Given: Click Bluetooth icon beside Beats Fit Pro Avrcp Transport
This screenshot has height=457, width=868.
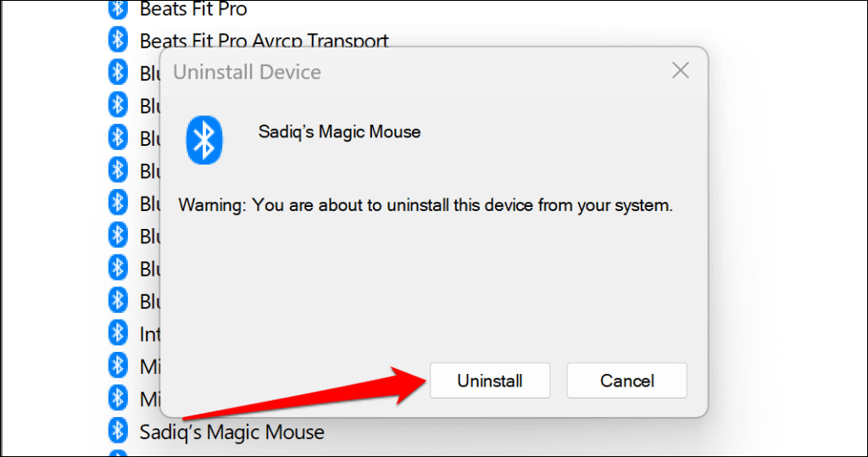Looking at the screenshot, I should point(118,41).
